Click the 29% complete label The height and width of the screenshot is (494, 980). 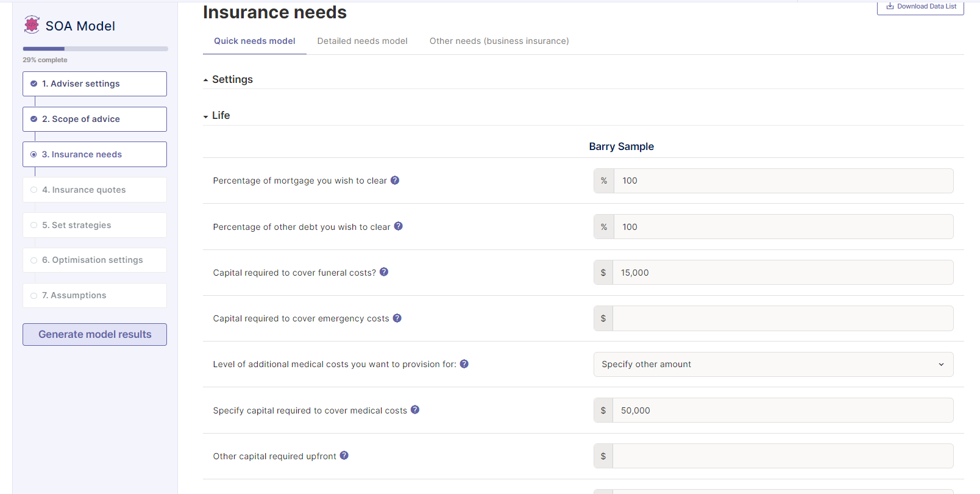tap(45, 60)
